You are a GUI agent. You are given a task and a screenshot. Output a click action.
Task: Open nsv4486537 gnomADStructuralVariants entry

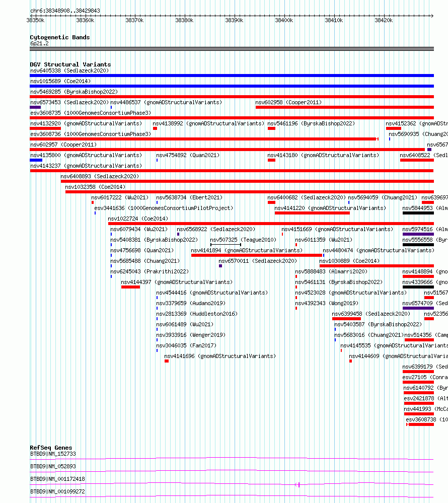166,102
